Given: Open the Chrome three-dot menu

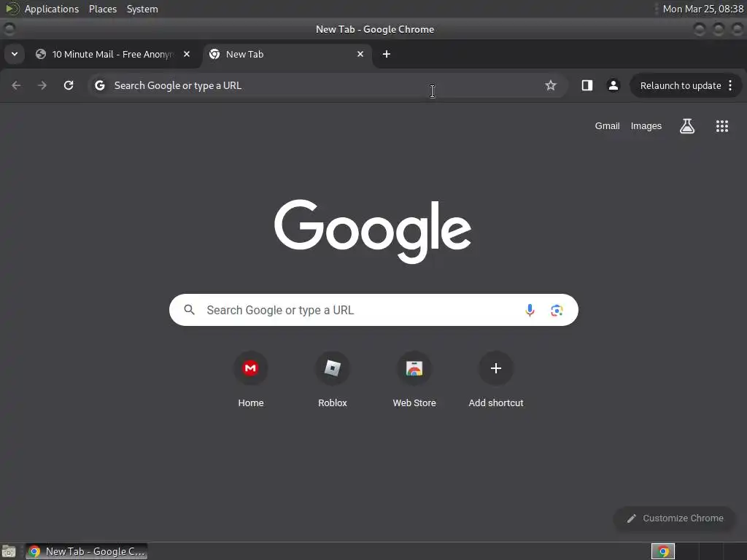Looking at the screenshot, I should pos(730,85).
